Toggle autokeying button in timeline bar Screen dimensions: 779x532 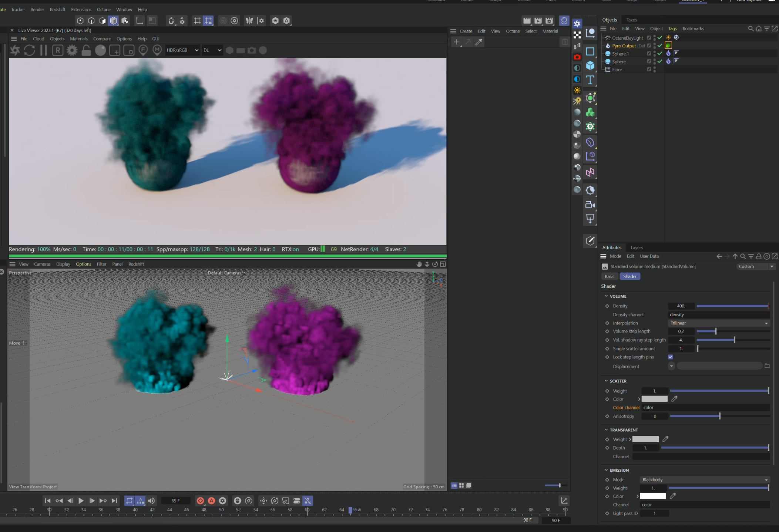click(211, 501)
